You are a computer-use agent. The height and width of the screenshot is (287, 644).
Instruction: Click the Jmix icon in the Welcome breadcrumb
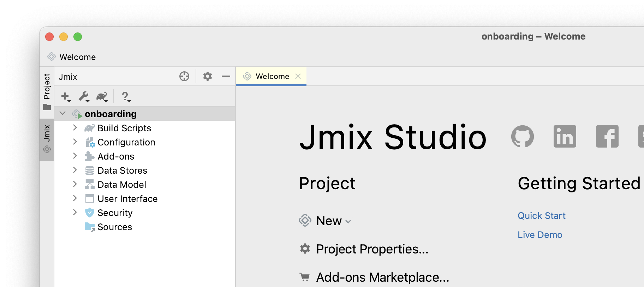pos(52,57)
